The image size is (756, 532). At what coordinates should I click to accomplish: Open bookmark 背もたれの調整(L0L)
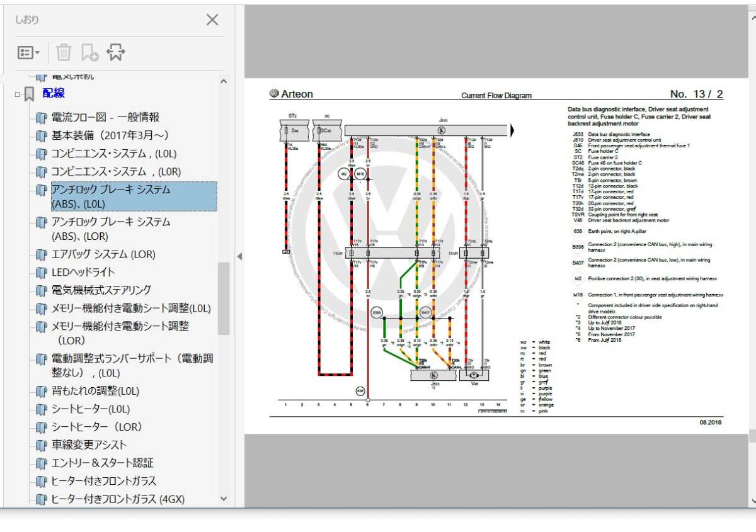(95, 391)
